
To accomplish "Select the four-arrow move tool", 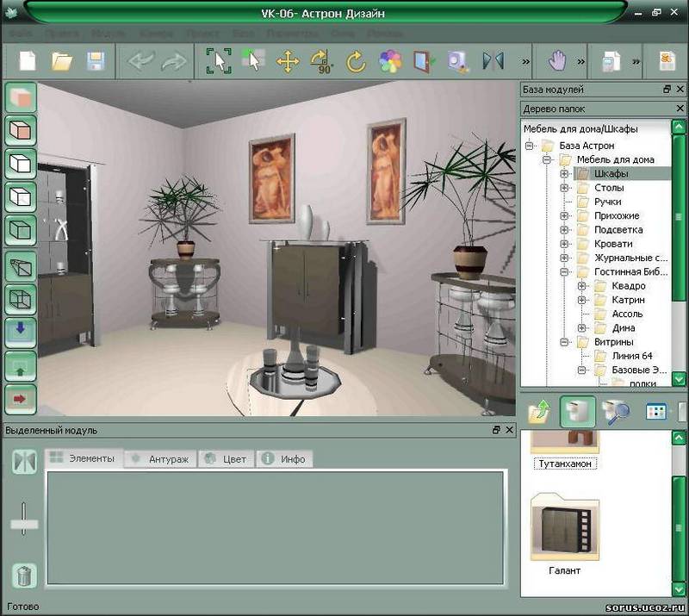I will (287, 61).
